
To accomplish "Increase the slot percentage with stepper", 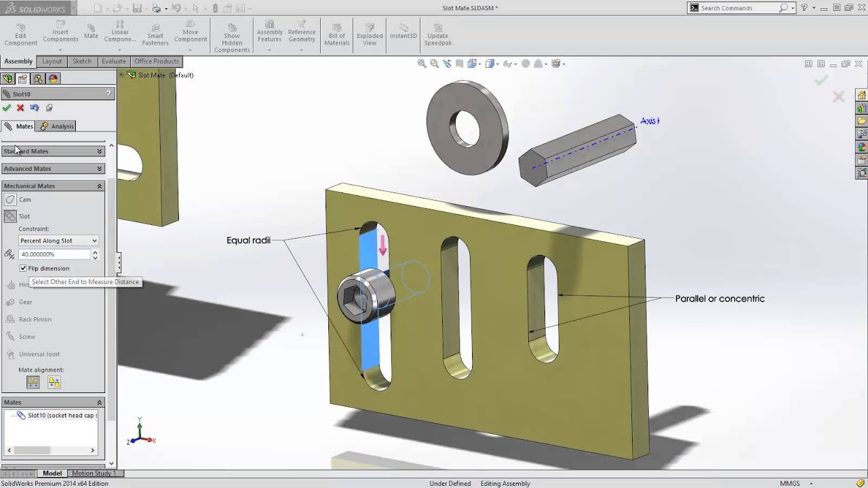I will (x=95, y=251).
